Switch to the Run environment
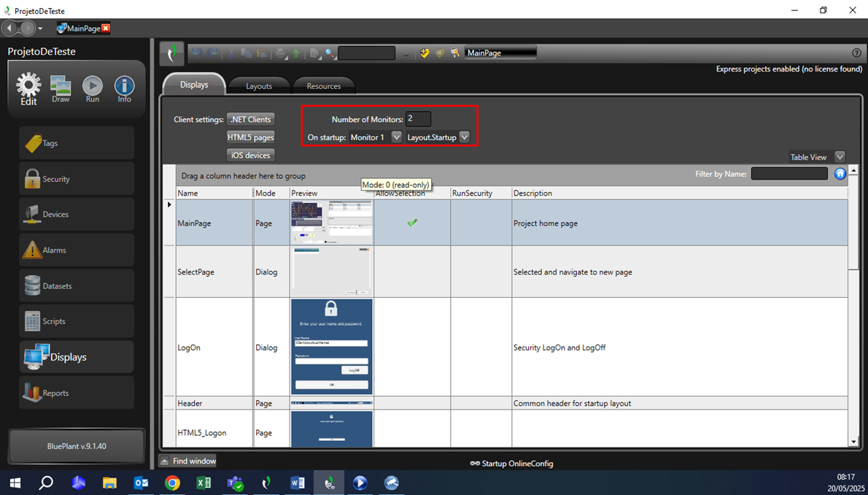 point(93,88)
